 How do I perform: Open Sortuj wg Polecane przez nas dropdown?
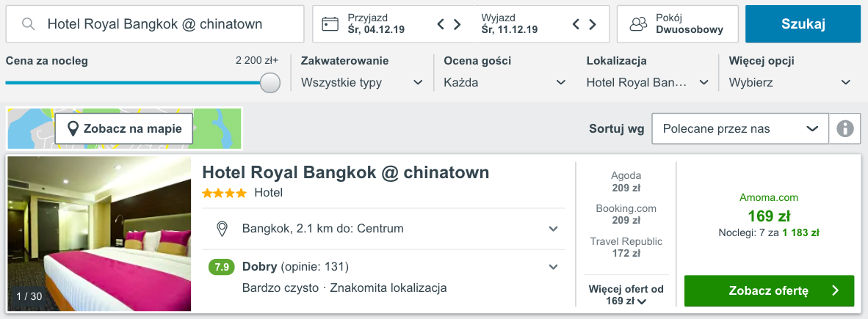pyautogui.click(x=741, y=129)
